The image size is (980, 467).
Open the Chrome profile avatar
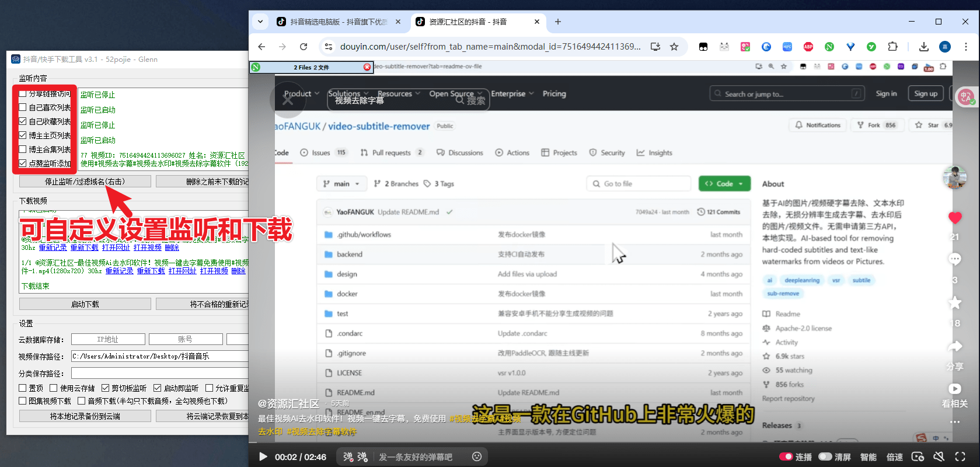945,47
